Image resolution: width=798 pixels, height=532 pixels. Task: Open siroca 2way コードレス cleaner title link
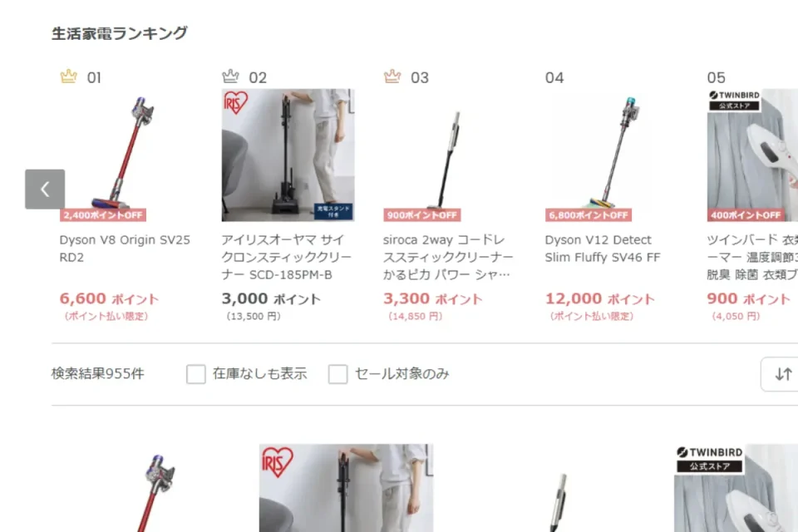pos(448,257)
